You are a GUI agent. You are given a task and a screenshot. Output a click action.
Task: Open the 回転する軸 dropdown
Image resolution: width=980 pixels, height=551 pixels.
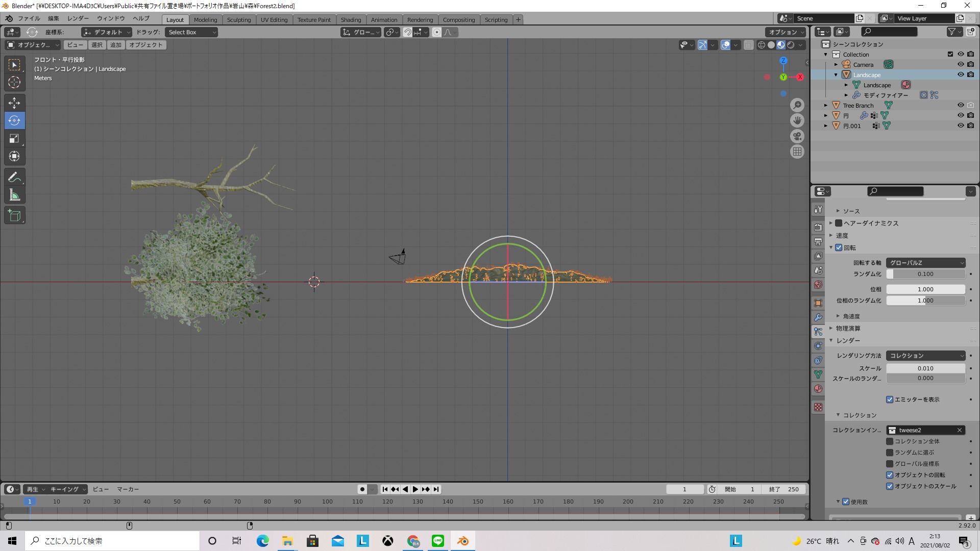[926, 263]
